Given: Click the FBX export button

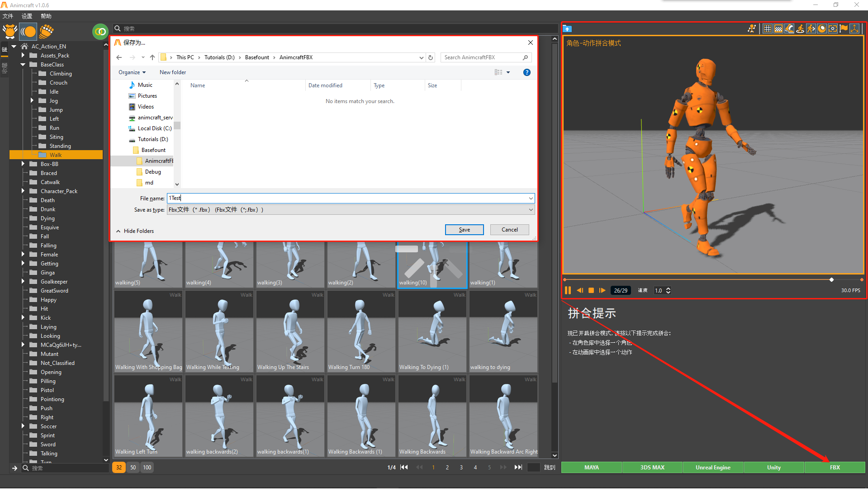Looking at the screenshot, I should (x=835, y=468).
